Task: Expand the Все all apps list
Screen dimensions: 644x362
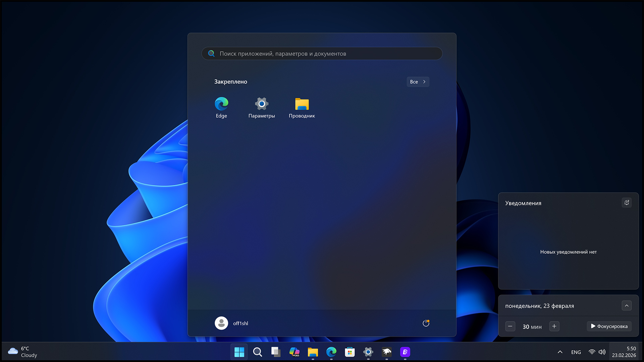Action: coord(418,82)
